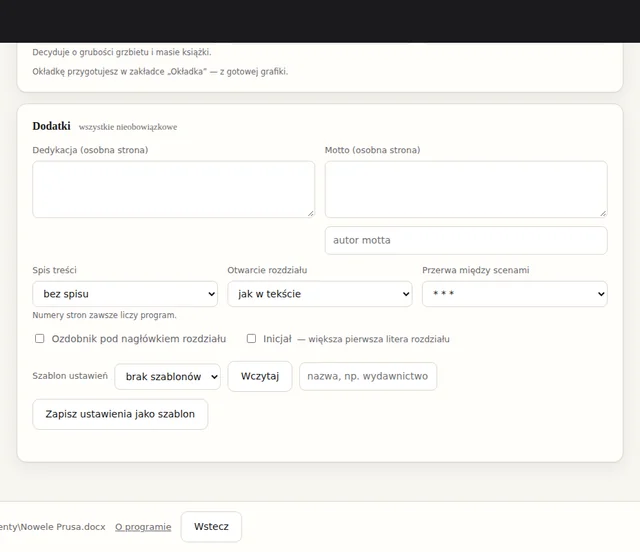Click the Wczytaj button
This screenshot has height=552, width=640.
point(260,376)
